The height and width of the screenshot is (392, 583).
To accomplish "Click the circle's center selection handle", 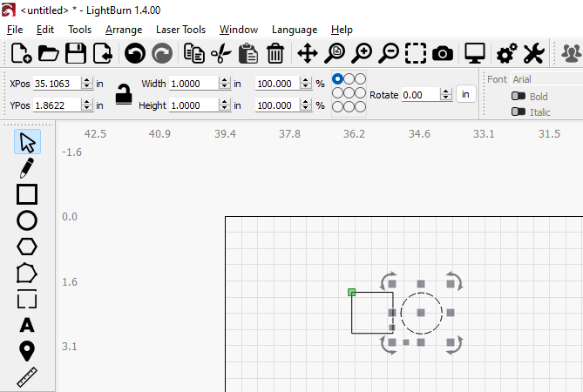I will [421, 313].
